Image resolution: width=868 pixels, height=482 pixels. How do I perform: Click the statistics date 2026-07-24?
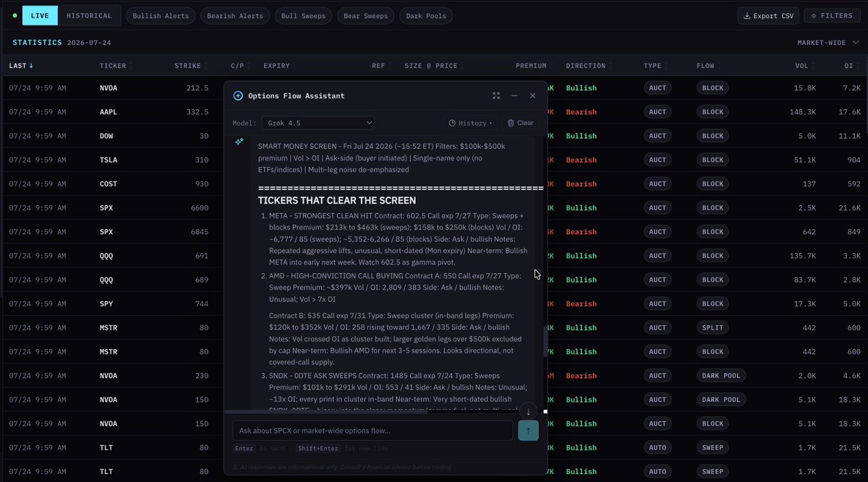90,43
